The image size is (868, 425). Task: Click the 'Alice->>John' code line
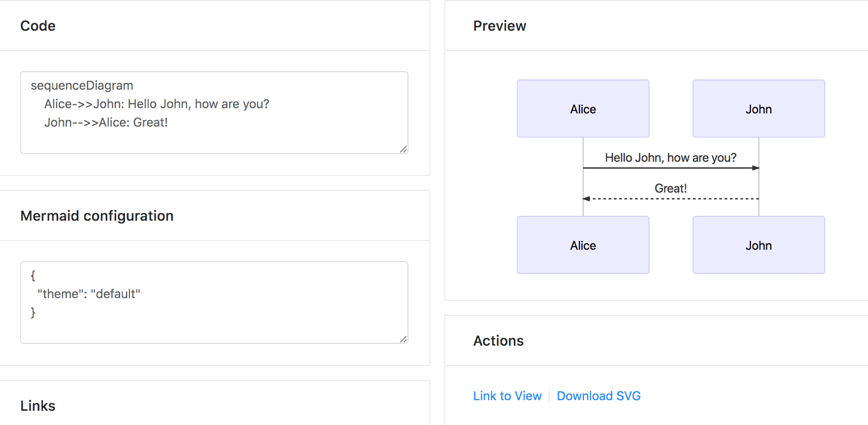pyautogui.click(x=157, y=104)
